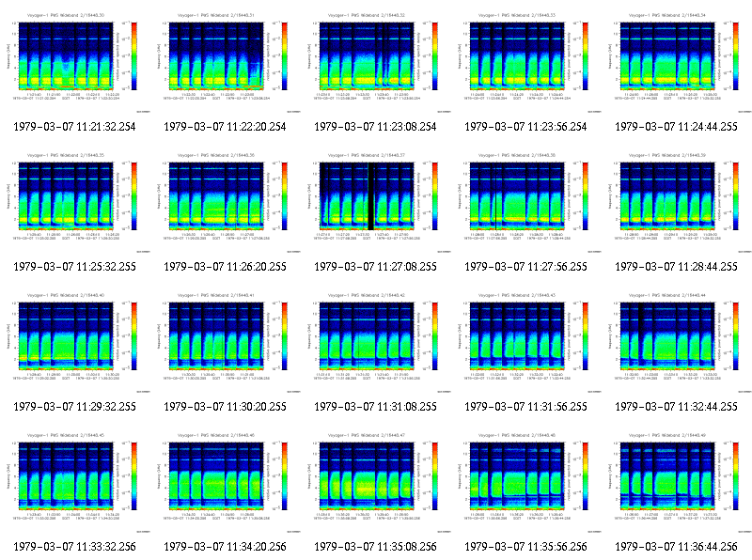Click the caption 1979-03-07 11:27:56.255
Viewport: 752px width, 560px height.
tap(525, 267)
